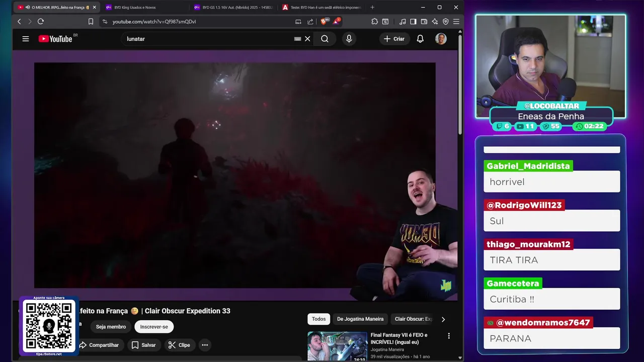644x362 pixels.
Task: Expand more filter chips with right chevron
Action: [443, 319]
